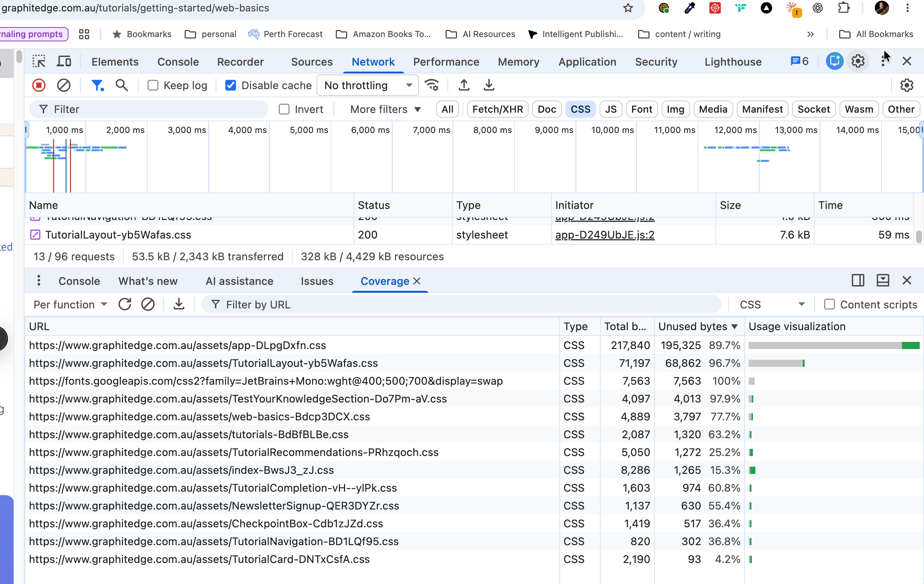The height and width of the screenshot is (584, 924).
Task: Clear the network log
Action: pos(64,85)
